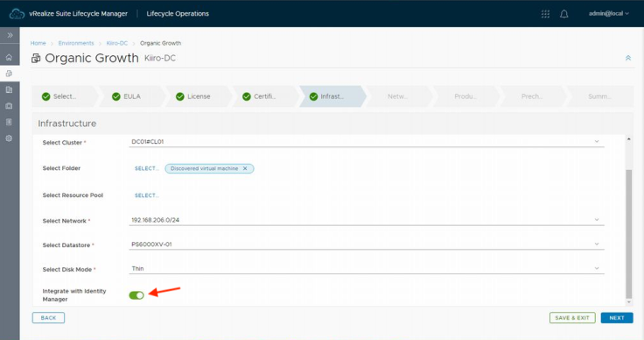The height and width of the screenshot is (340, 644).
Task: Open the notifications bell
Action: click(564, 14)
